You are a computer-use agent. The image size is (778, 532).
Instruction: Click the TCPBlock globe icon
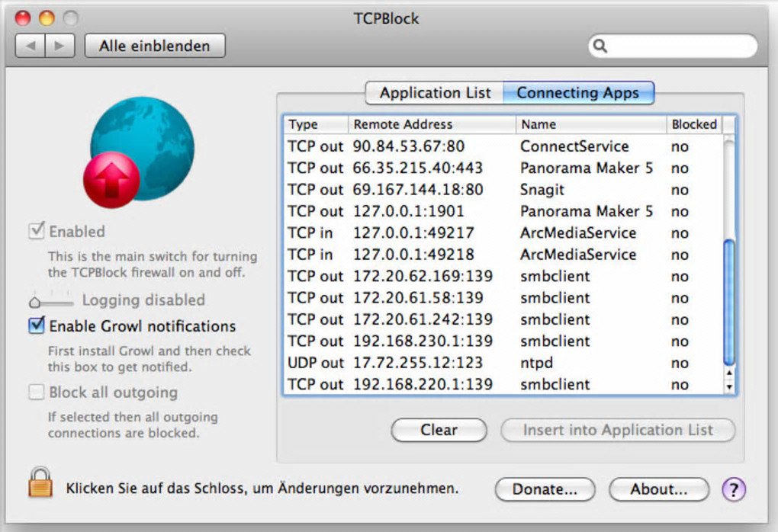click(x=138, y=152)
